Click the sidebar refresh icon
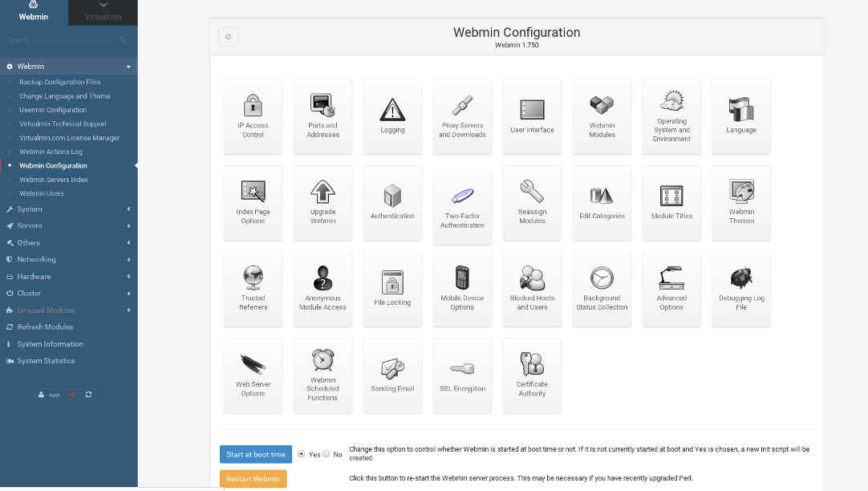This screenshot has width=868, height=491. [x=88, y=395]
